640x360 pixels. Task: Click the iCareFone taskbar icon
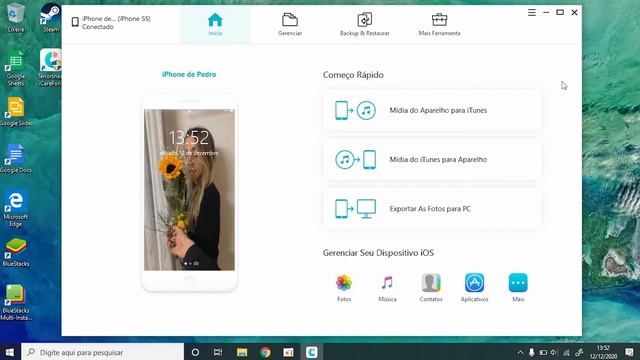pos(311,352)
